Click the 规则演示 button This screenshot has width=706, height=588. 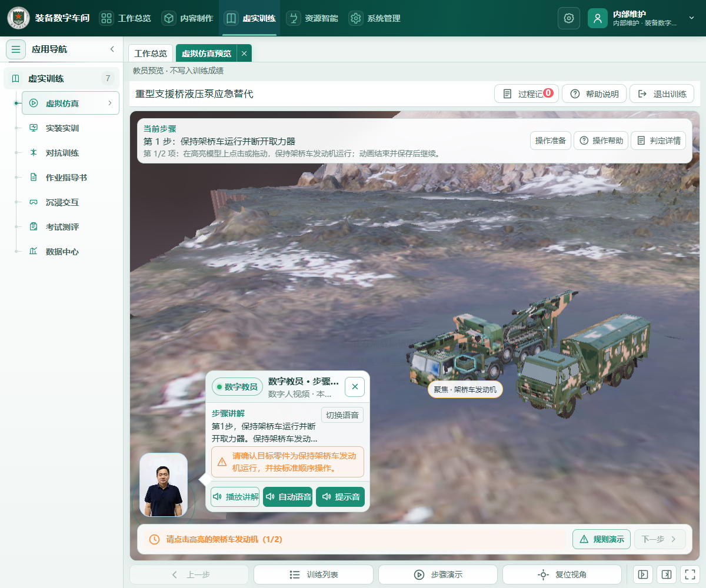click(x=601, y=539)
